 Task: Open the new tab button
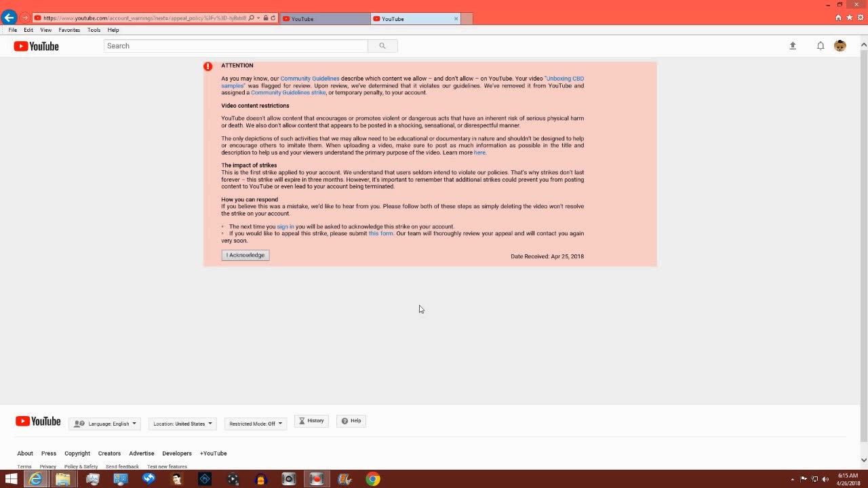[x=467, y=19]
